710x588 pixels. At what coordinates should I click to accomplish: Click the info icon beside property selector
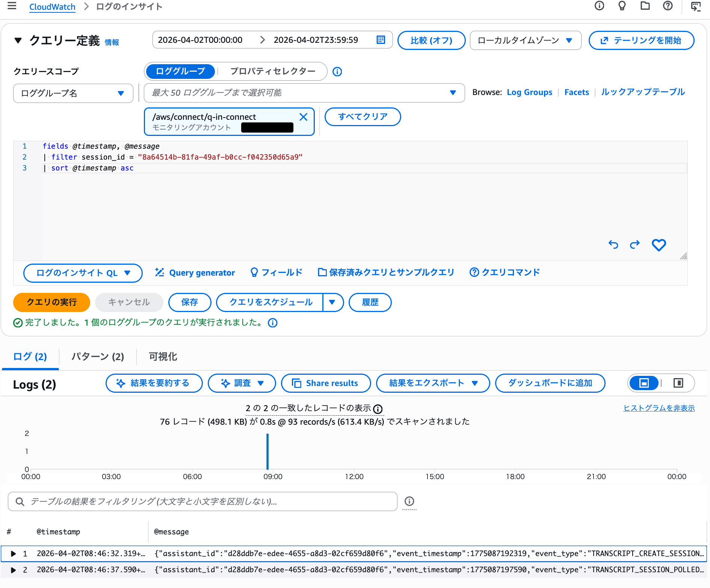click(x=337, y=71)
